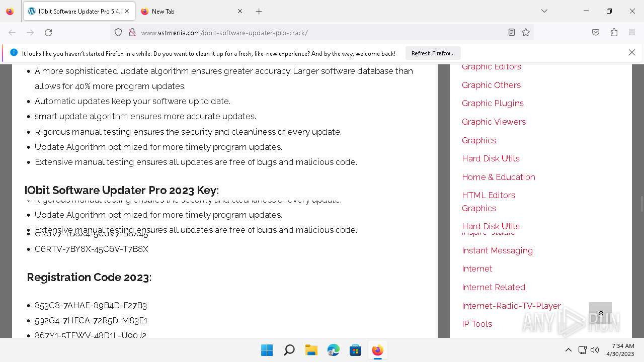Open Windows taskbar Search
The image size is (644, 362).
(x=289, y=350)
